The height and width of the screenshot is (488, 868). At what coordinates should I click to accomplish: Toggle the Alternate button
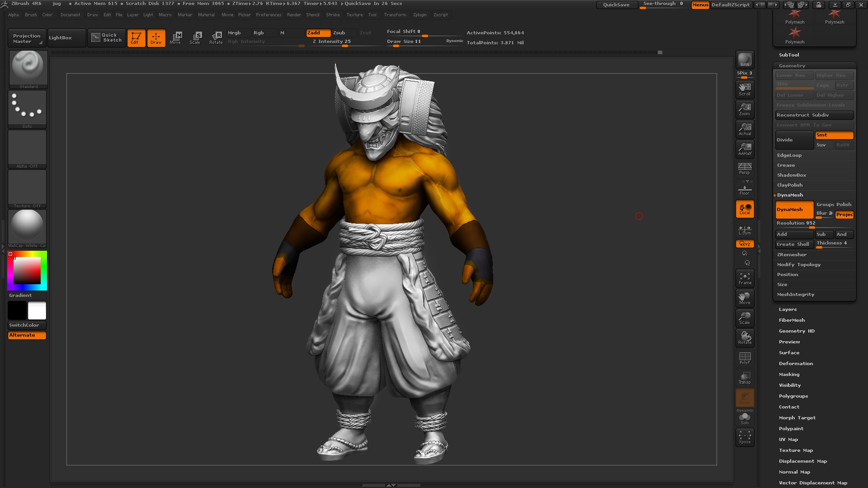[27, 335]
